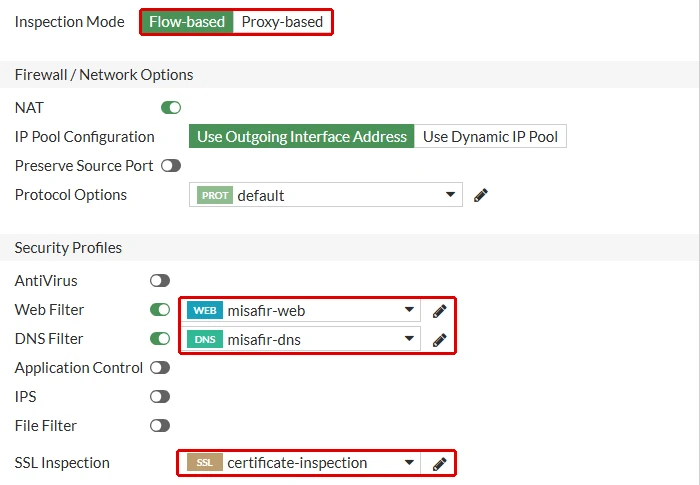Click the WEB badge icon

(x=205, y=310)
